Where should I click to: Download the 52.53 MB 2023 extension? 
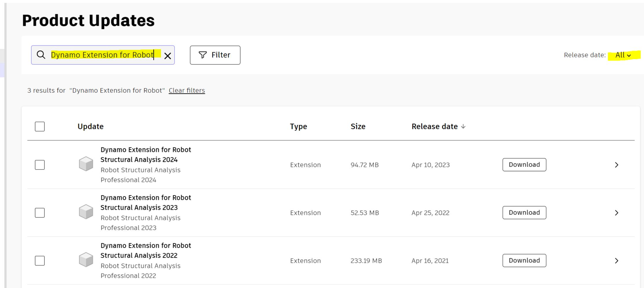[x=524, y=213]
